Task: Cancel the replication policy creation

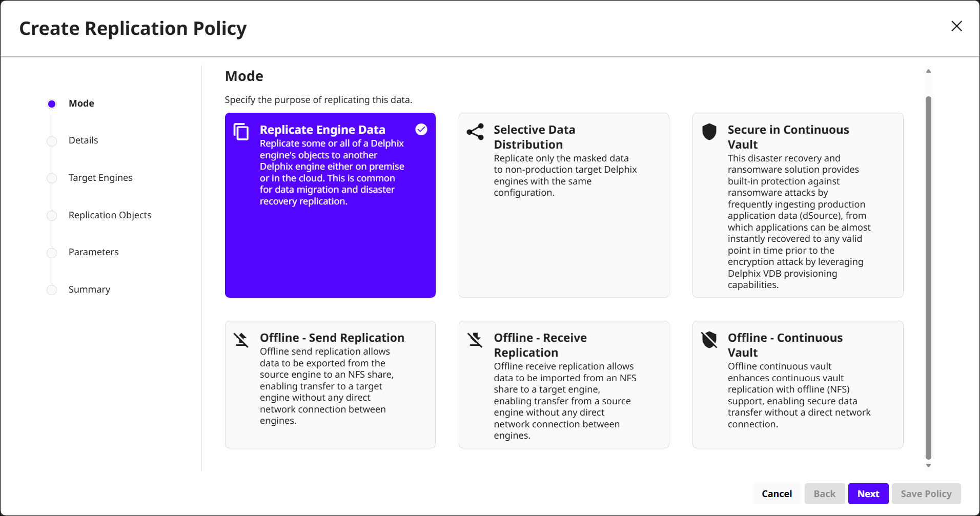Action: click(x=777, y=494)
